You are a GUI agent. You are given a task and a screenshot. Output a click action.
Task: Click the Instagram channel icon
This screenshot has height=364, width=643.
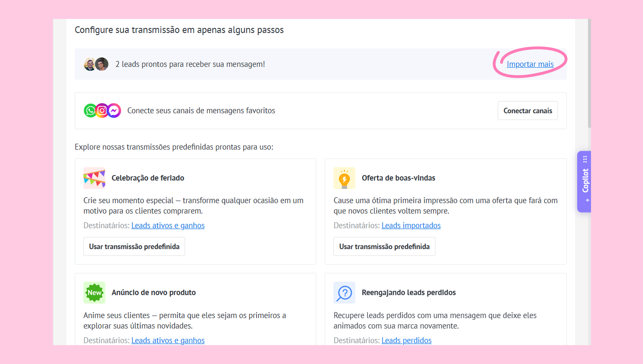pos(102,111)
